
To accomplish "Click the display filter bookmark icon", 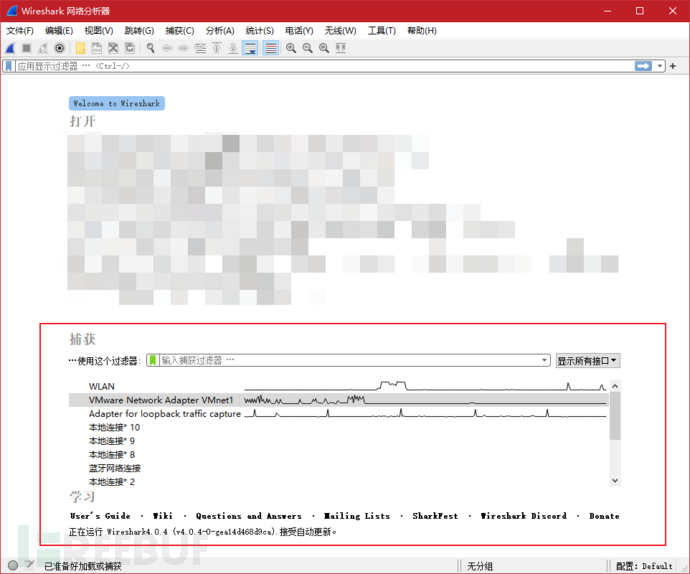I will click(9, 66).
